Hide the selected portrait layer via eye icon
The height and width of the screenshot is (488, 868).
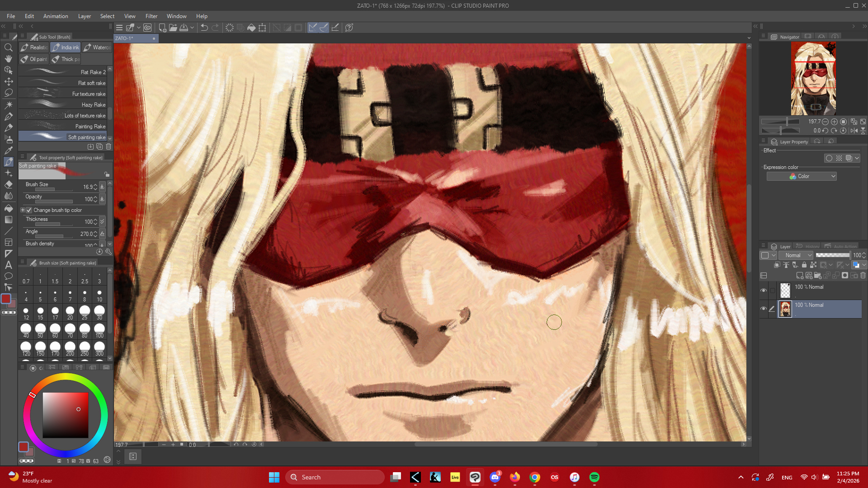(764, 309)
